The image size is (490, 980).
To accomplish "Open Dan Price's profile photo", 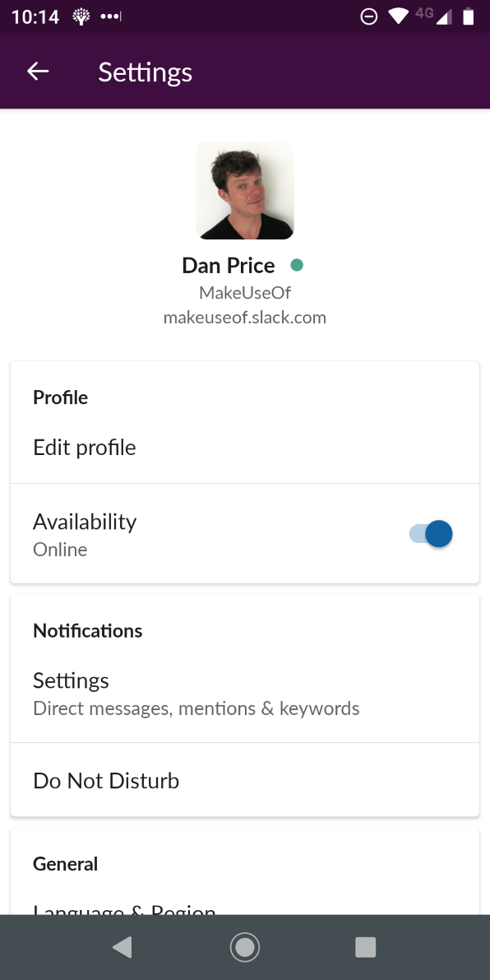I will (244, 189).
